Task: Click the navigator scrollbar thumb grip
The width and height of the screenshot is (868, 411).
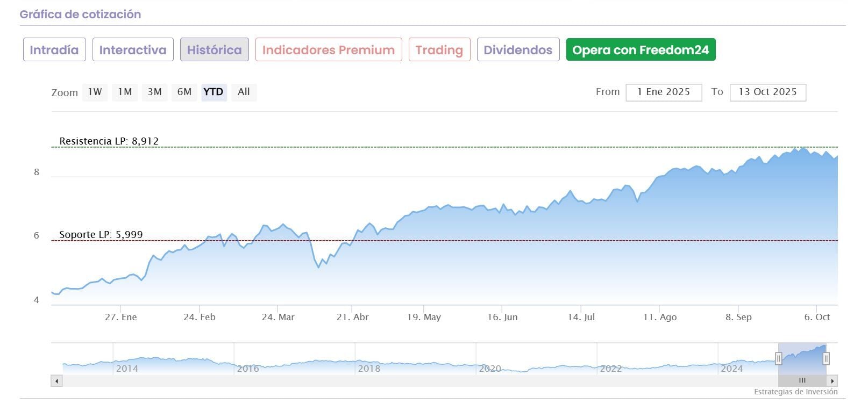Action: (802, 381)
